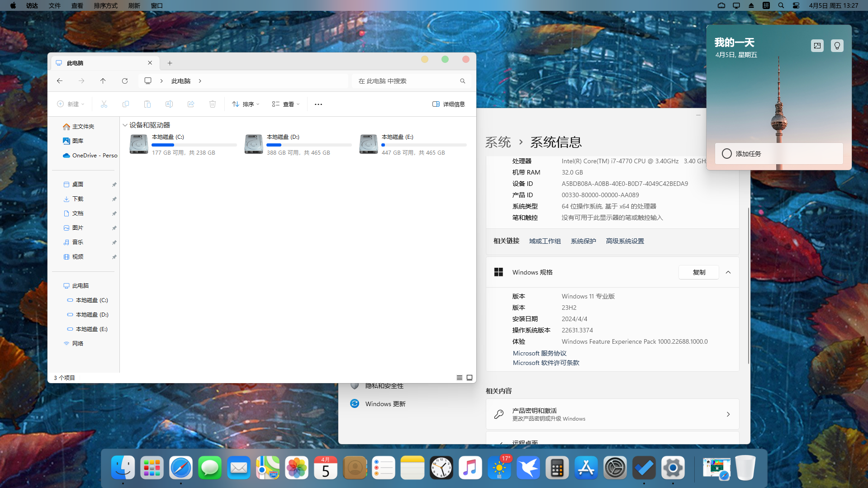Open the three-dots more options menu
This screenshot has width=868, height=488.
318,104
